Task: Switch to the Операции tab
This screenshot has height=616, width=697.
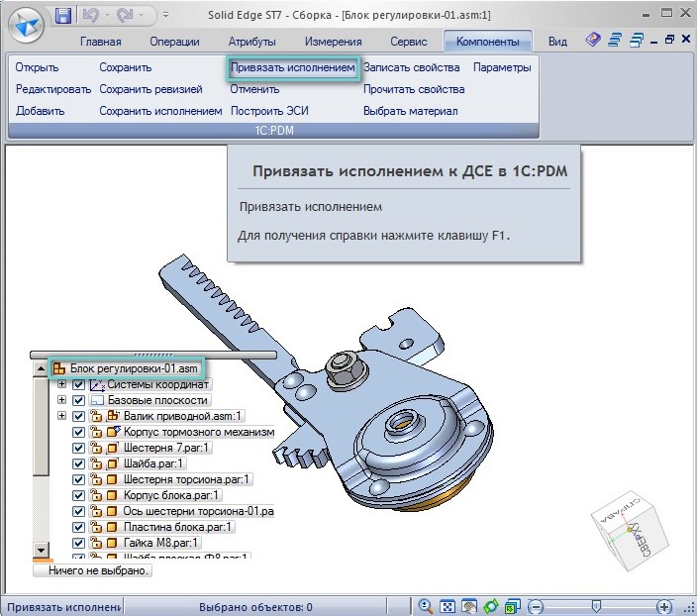Action: click(174, 42)
